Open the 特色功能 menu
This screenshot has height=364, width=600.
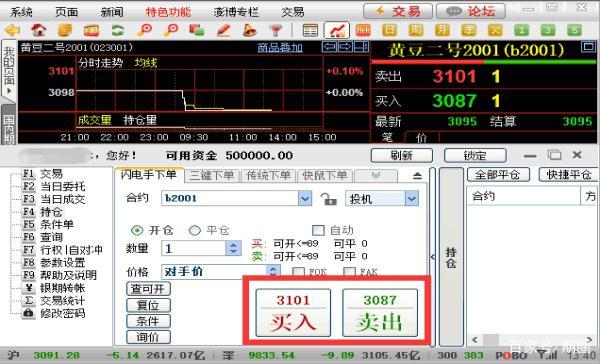tap(168, 12)
